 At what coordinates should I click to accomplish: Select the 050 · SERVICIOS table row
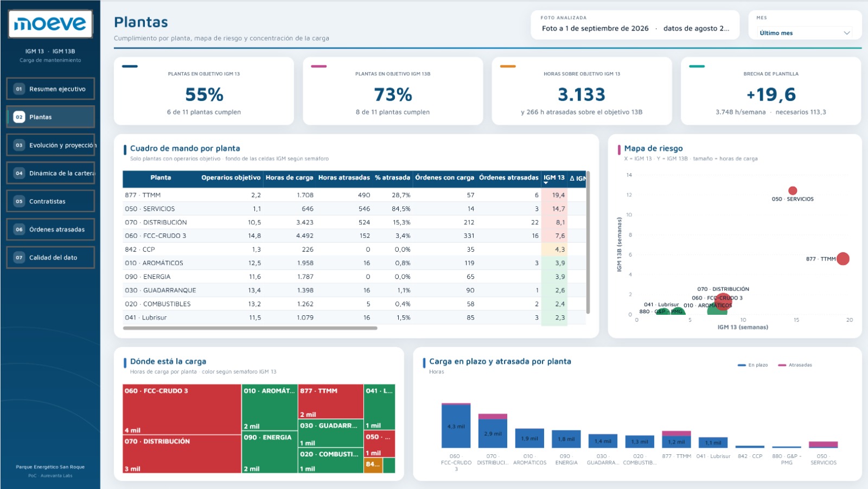click(x=354, y=208)
